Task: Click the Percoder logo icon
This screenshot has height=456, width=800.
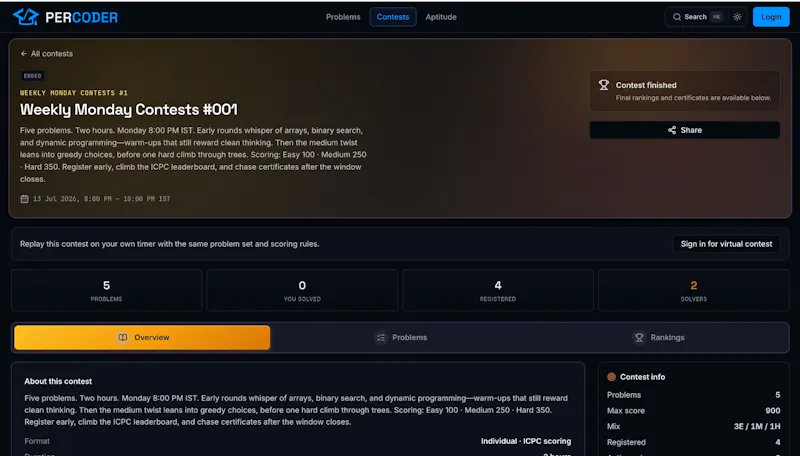Action: pos(26,17)
